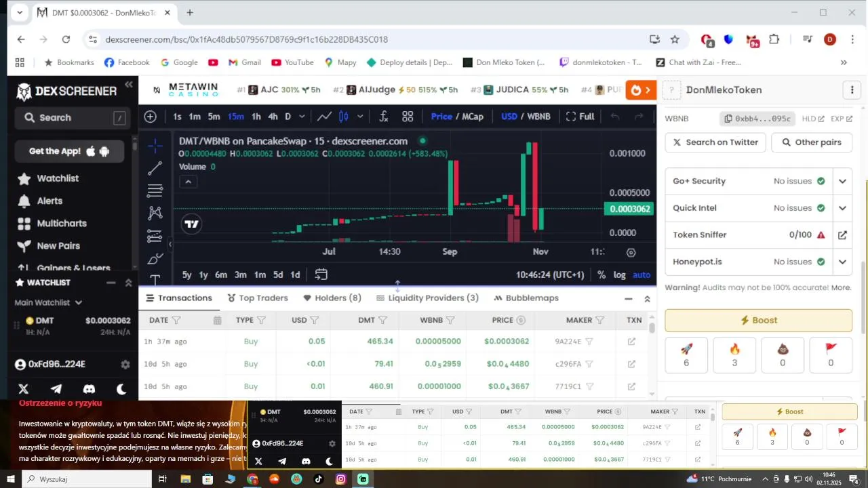Select the Fib retracement lines tool
The image size is (868, 488).
(x=155, y=190)
